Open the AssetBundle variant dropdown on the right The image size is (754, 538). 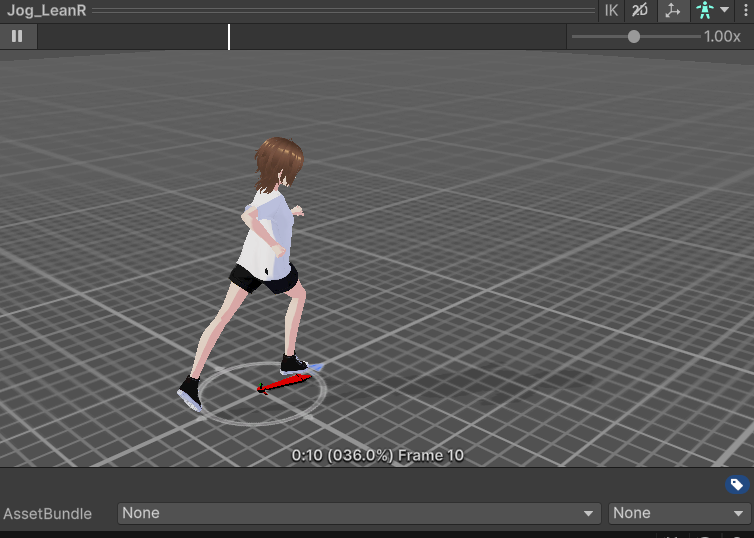click(678, 513)
